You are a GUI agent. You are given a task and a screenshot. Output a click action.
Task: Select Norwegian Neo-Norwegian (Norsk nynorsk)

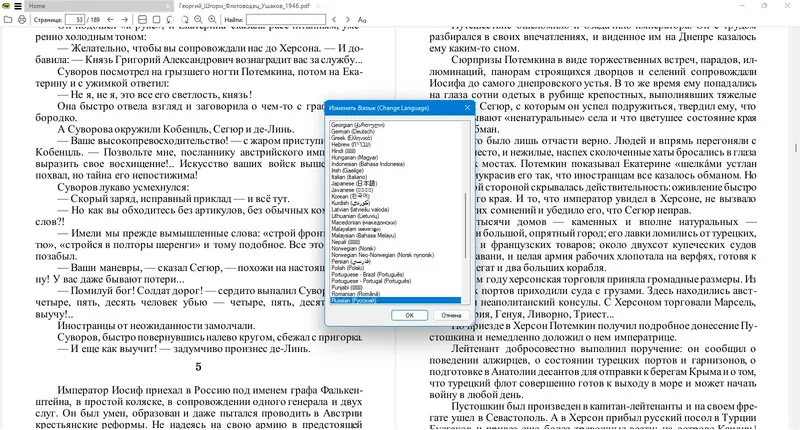382,255
